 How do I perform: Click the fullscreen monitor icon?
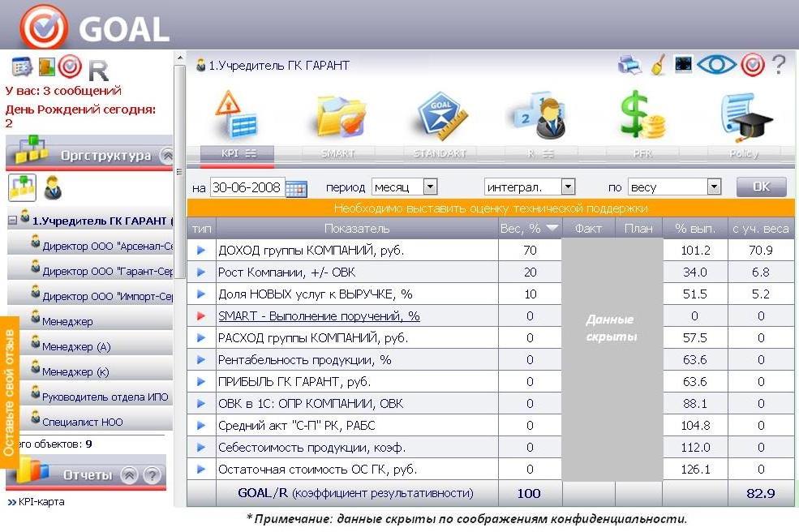(683, 64)
